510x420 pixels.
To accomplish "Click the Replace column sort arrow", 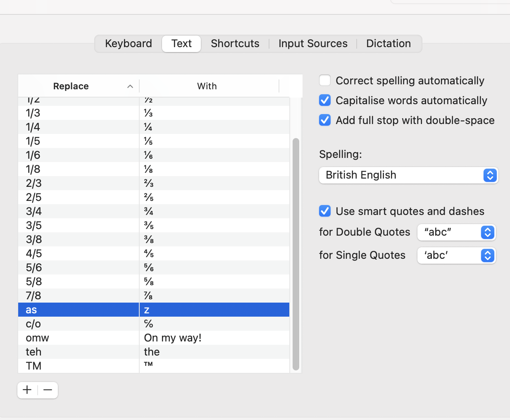I will click(130, 86).
